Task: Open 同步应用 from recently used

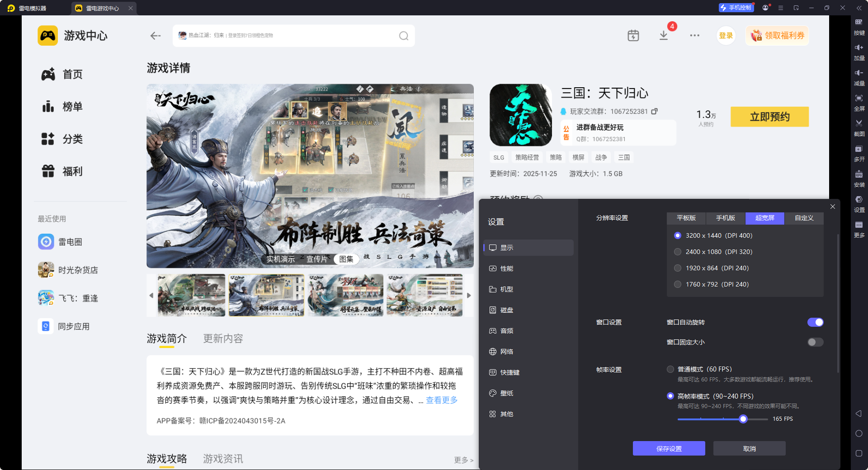Action: [x=64, y=326]
